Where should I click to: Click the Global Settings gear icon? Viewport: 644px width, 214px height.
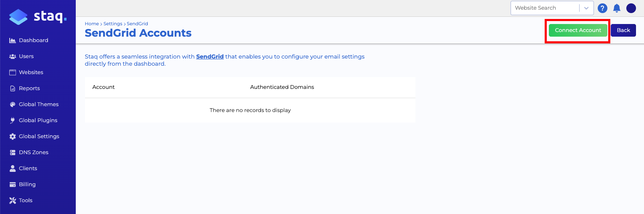pos(13,136)
